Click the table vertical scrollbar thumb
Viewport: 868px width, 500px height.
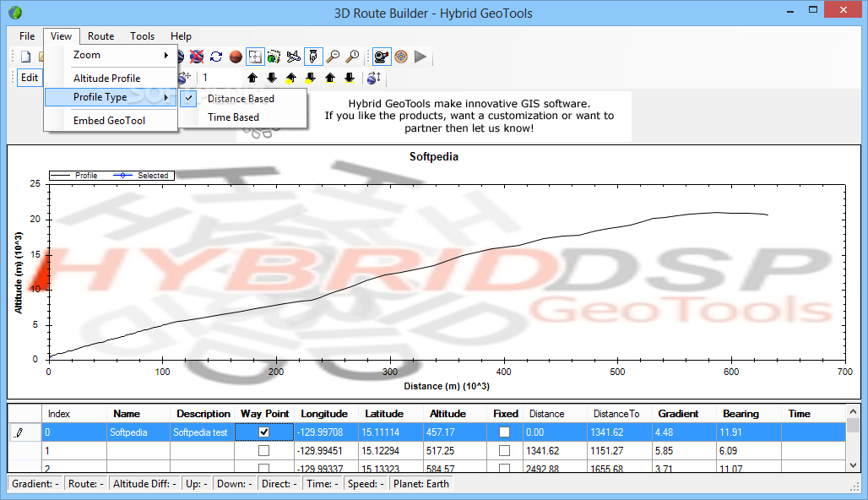click(x=853, y=425)
